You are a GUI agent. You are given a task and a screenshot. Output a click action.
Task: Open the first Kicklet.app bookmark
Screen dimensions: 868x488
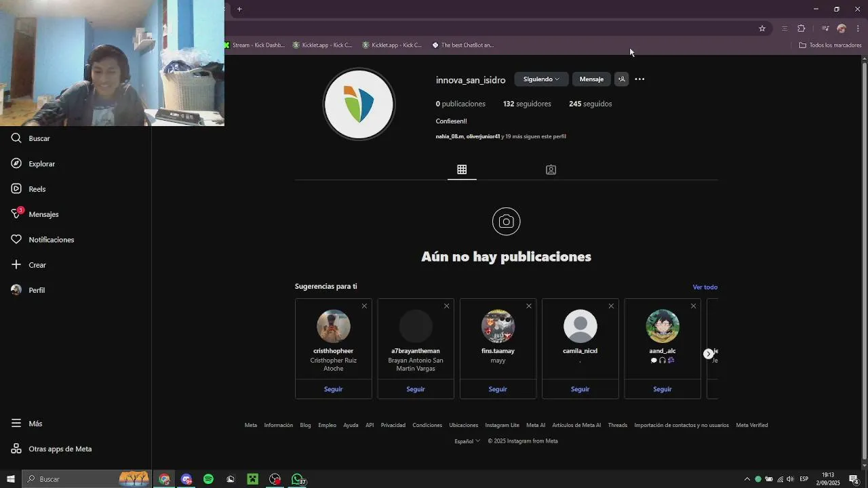[x=323, y=45]
